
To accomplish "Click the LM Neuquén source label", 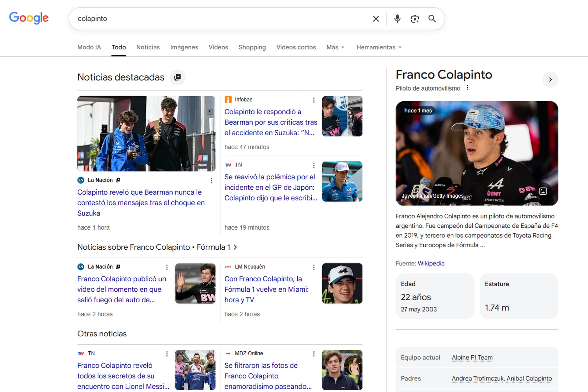I will (x=250, y=267).
